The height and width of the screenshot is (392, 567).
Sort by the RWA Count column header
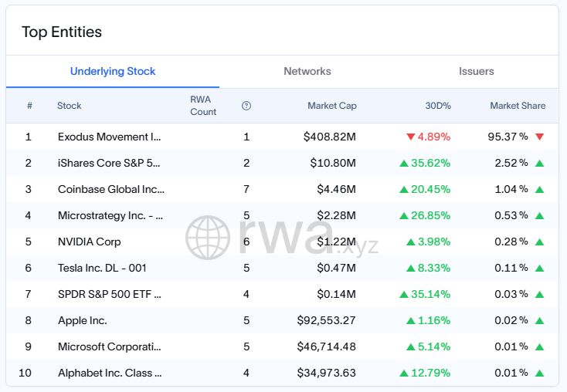[x=203, y=106]
